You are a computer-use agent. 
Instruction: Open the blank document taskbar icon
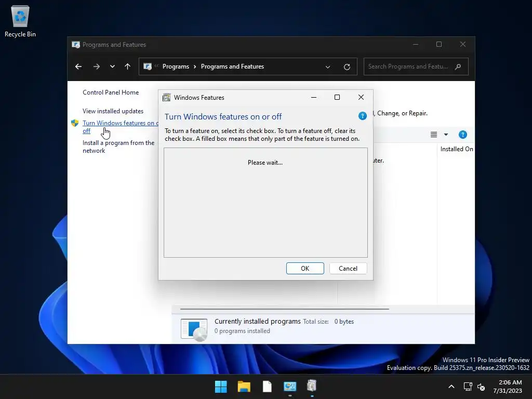coord(267,386)
